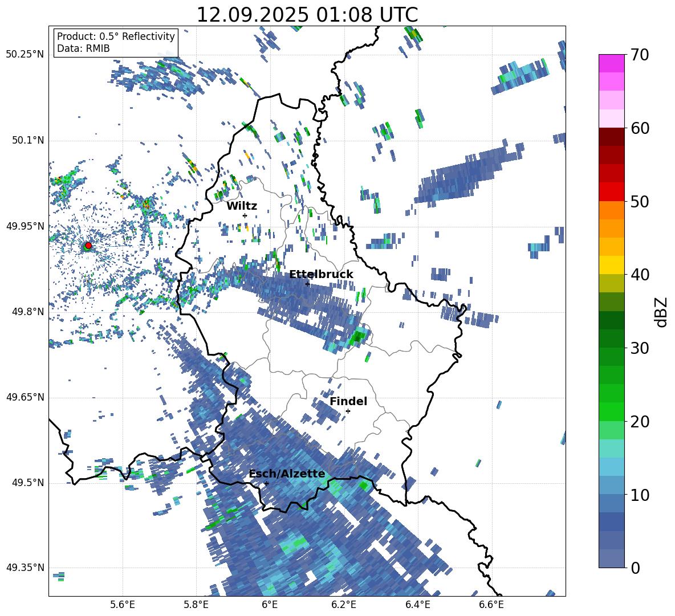Click the red radar site marker
Viewport: 675px width, 616px height.
88,245
